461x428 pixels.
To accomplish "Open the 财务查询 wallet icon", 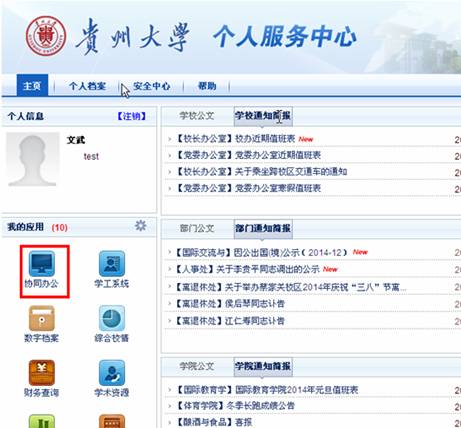I will (42, 372).
